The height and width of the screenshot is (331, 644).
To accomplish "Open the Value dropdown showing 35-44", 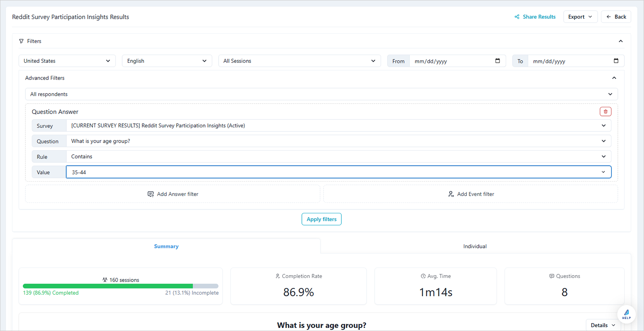I will [338, 172].
